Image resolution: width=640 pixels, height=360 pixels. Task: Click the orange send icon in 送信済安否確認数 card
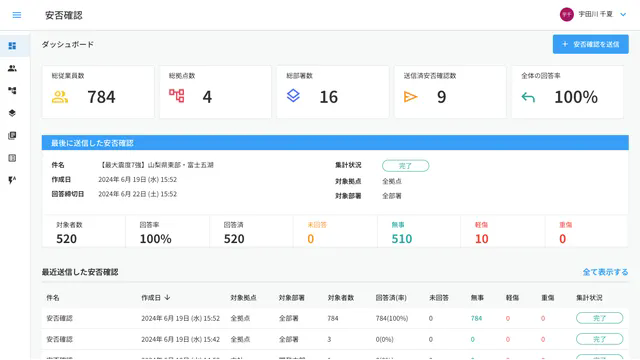[410, 97]
